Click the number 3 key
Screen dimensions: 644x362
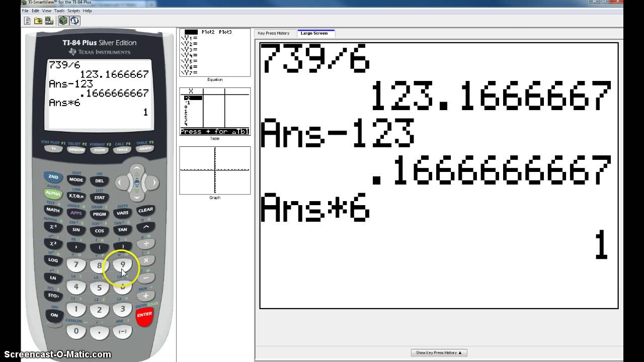point(122,309)
